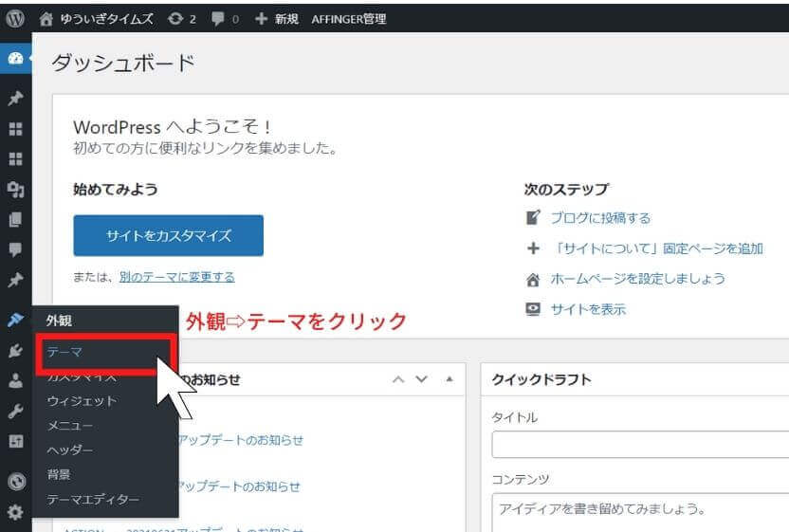Open the comments bubble in admin bar

(x=225, y=19)
